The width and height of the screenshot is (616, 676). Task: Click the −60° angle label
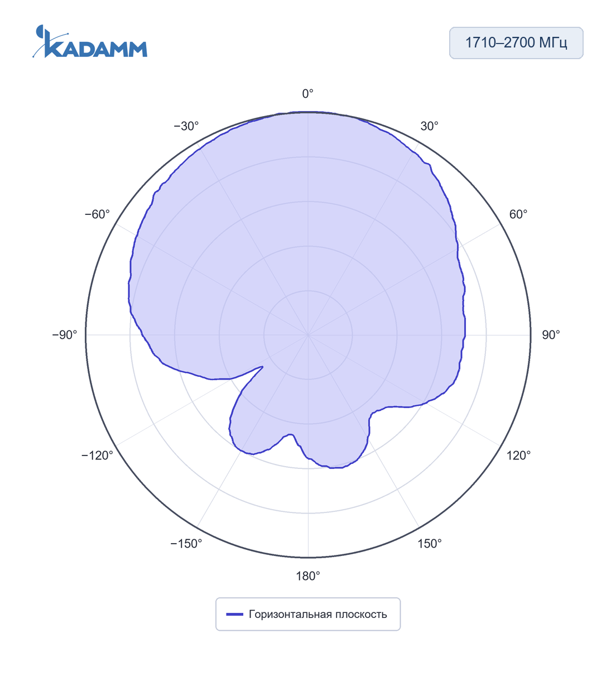97,214
